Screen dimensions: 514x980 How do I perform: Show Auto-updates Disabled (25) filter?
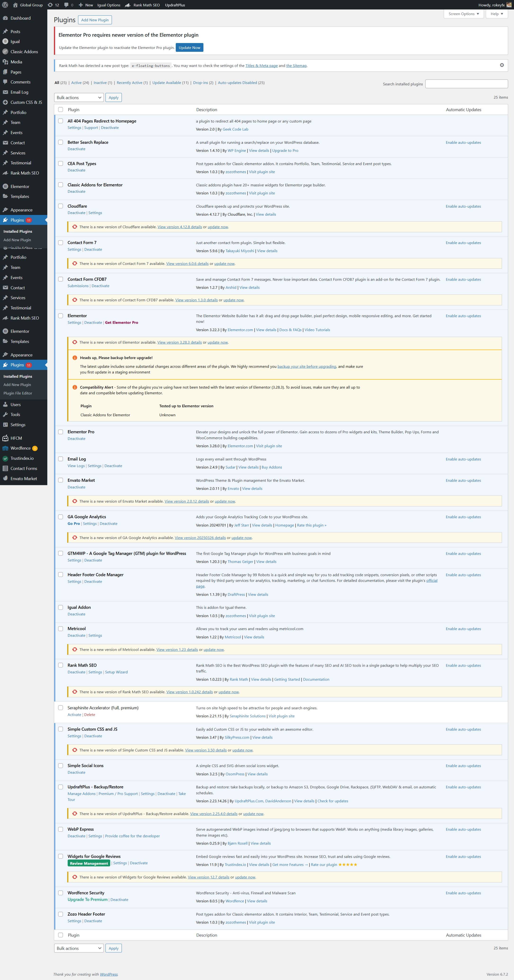pyautogui.click(x=241, y=83)
